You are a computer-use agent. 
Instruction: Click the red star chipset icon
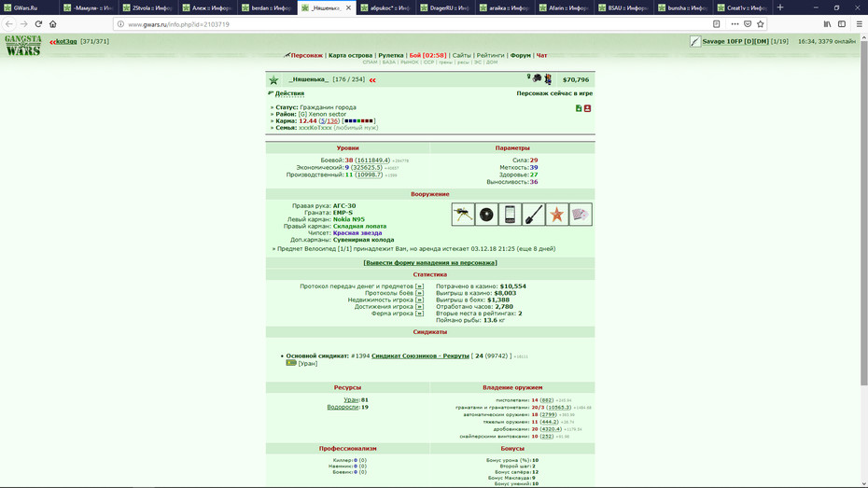(557, 214)
